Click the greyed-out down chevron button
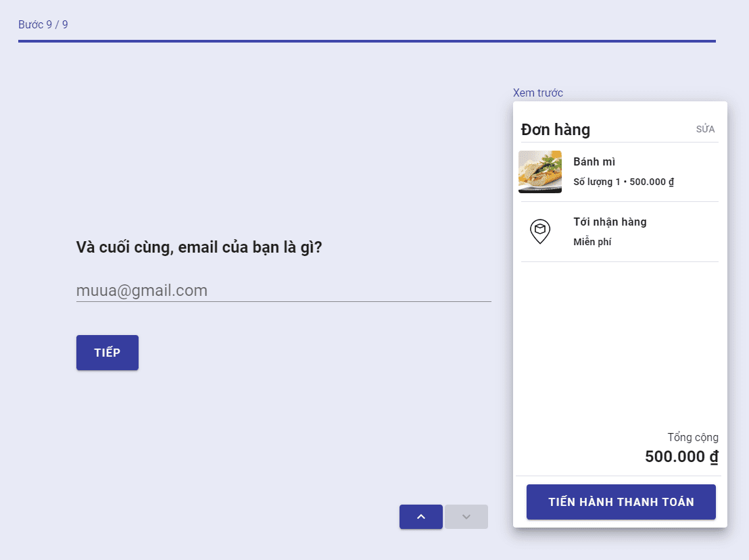Image resolution: width=749 pixels, height=560 pixels. pyautogui.click(x=466, y=517)
